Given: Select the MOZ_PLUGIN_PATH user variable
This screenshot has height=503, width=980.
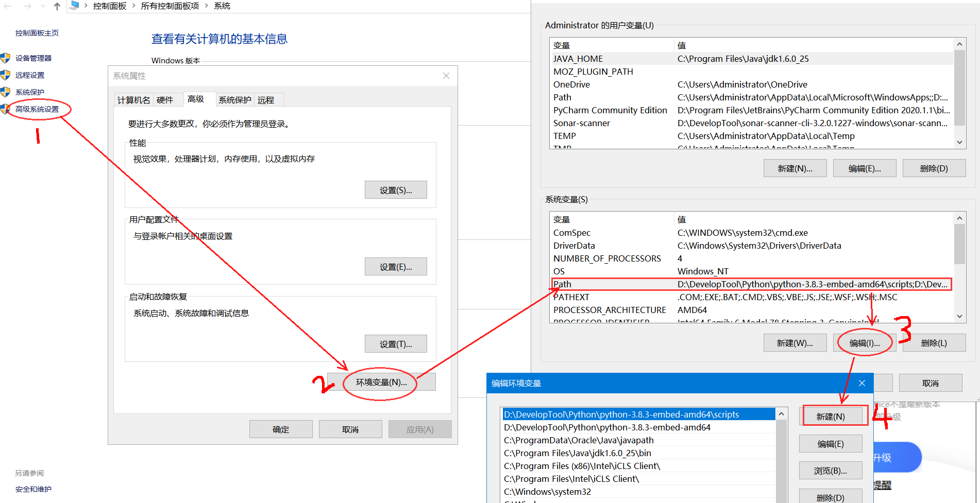Looking at the screenshot, I should (752, 72).
